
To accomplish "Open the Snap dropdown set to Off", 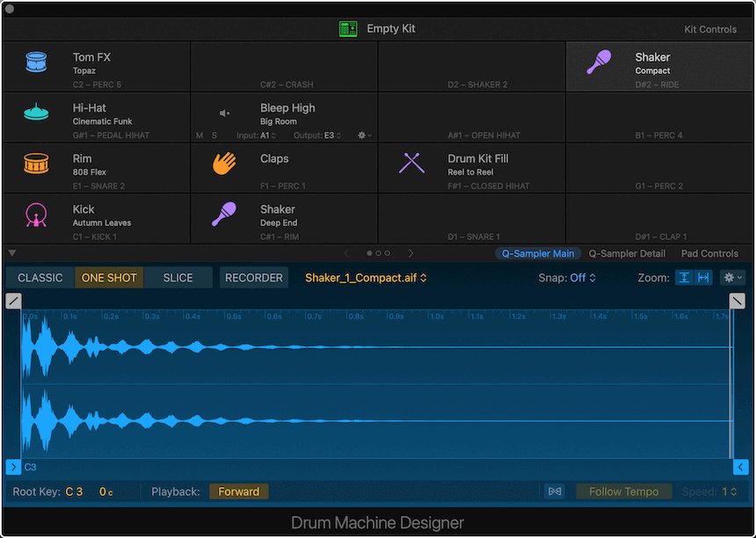I will 582,278.
